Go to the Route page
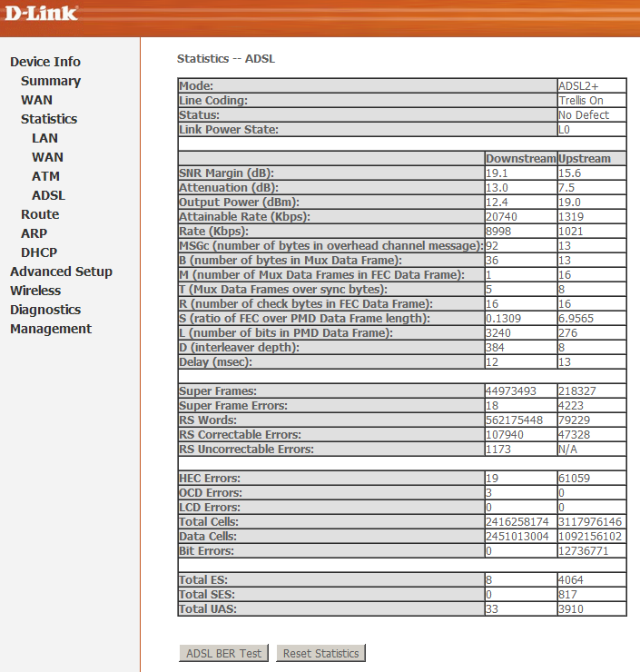Image resolution: width=640 pixels, height=672 pixels. pos(40,214)
